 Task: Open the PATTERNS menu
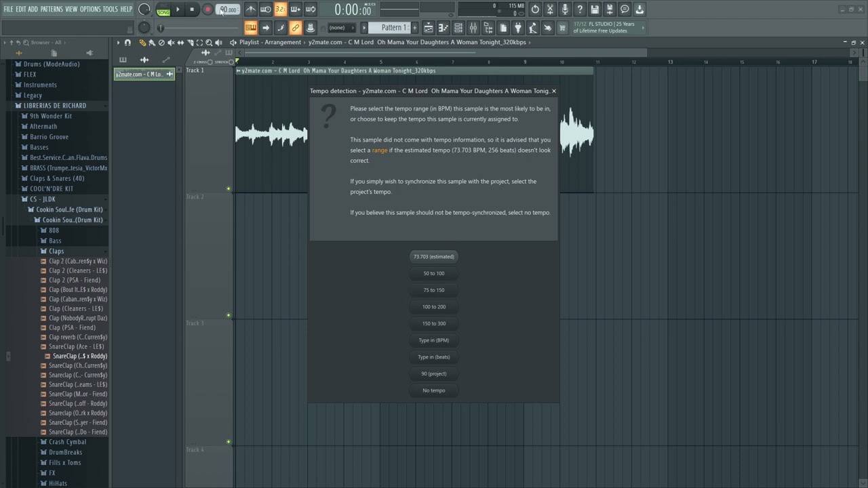(52, 9)
